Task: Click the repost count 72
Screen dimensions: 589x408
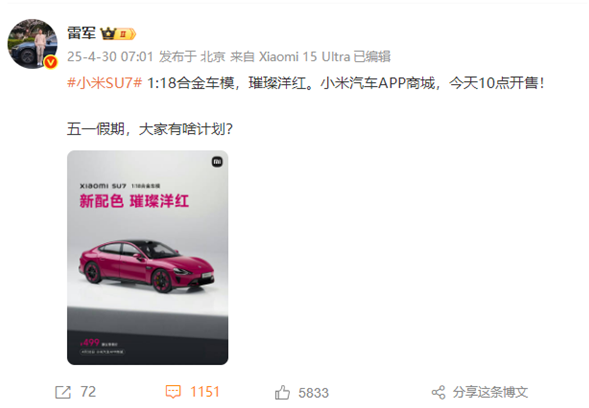Action: 88,392
